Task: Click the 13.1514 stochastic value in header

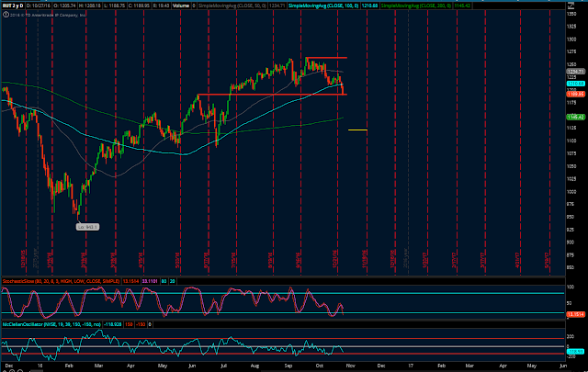Action: click(x=130, y=281)
